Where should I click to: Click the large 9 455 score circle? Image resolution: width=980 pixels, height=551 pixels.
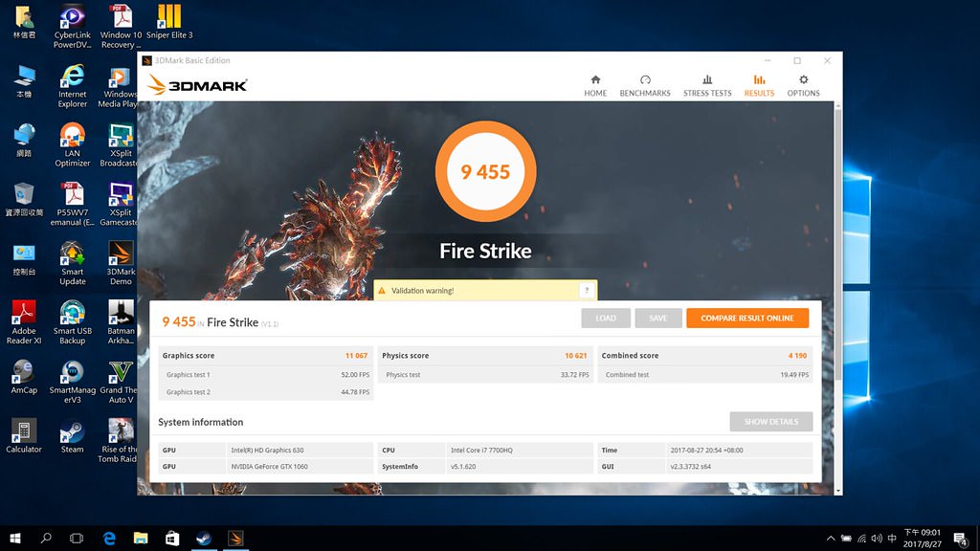[485, 171]
